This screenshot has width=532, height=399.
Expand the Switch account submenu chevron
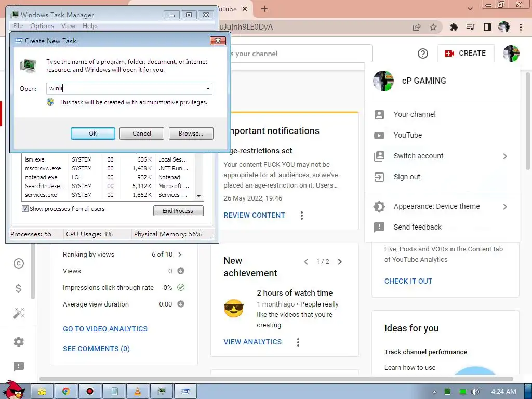point(505,156)
